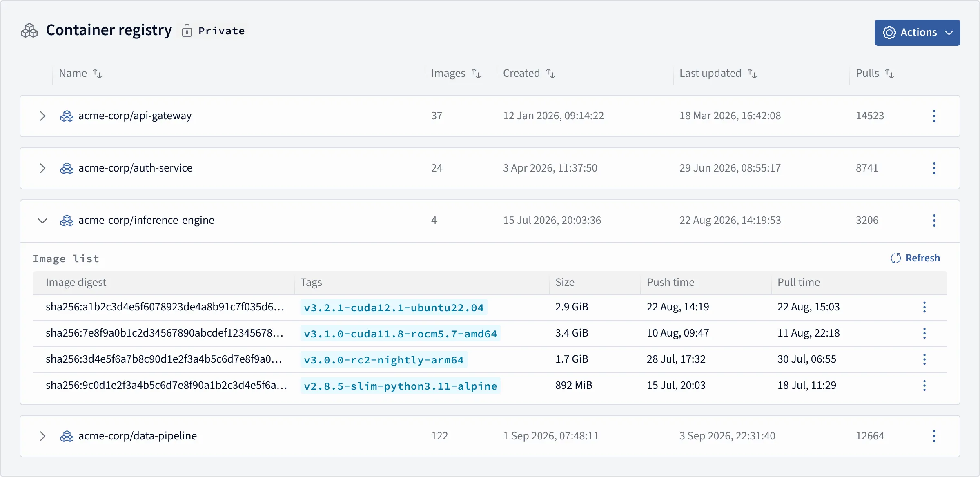
Task: Click the Image digest column header
Action: click(x=76, y=283)
